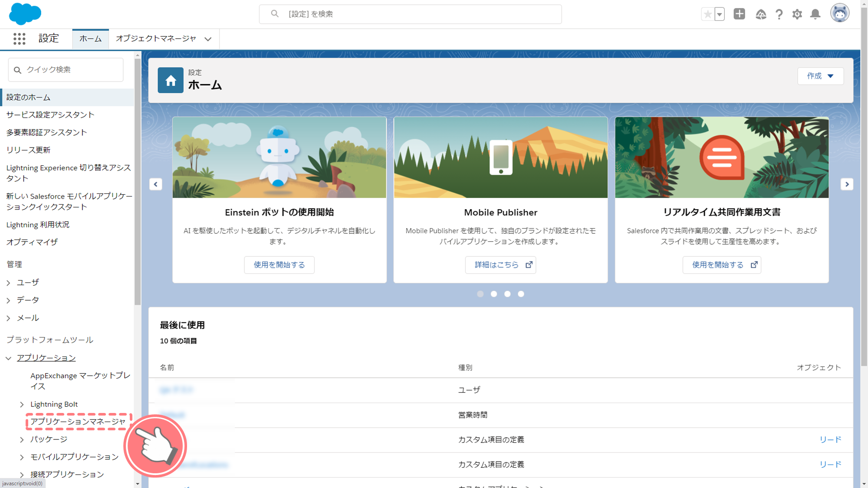
Task: Click the 種別 column header
Action: pos(465,367)
